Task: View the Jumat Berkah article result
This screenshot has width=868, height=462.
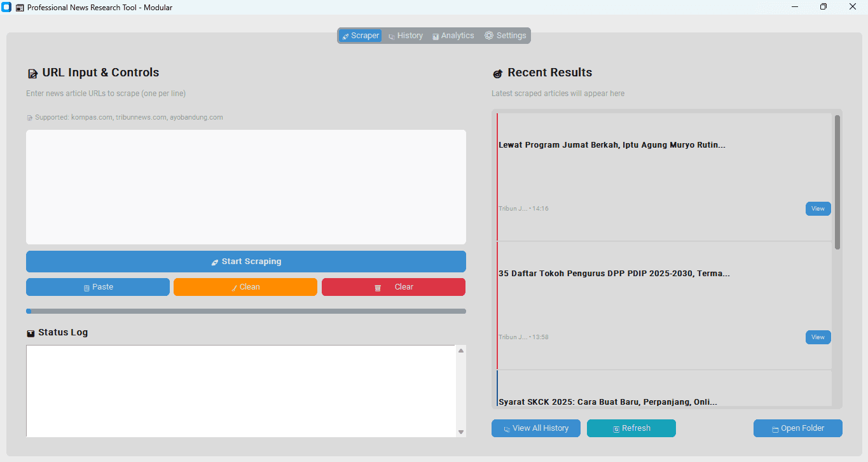Action: coord(818,208)
